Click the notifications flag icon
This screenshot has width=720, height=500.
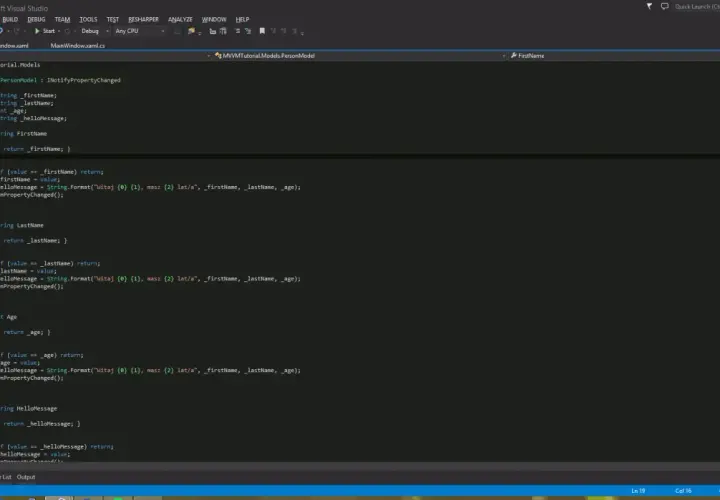tap(649, 6)
